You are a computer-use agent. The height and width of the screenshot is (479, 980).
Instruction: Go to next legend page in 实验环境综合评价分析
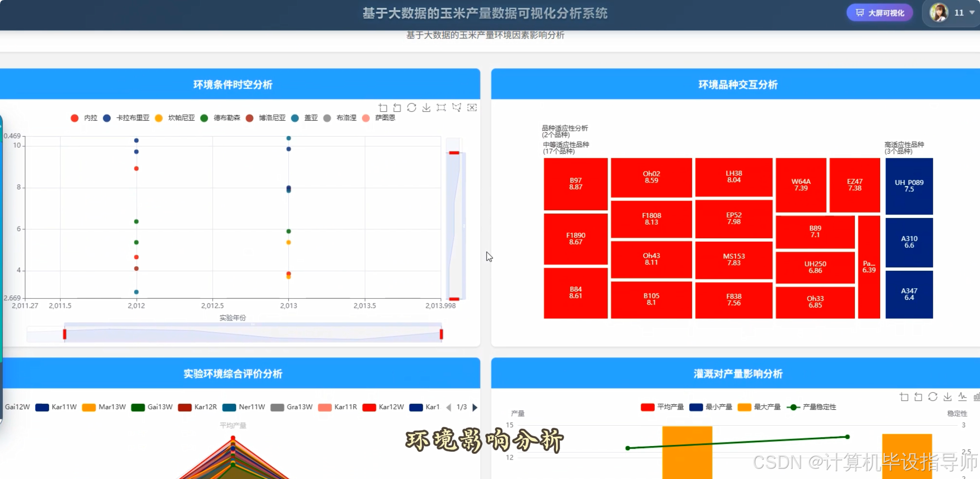pyautogui.click(x=474, y=407)
